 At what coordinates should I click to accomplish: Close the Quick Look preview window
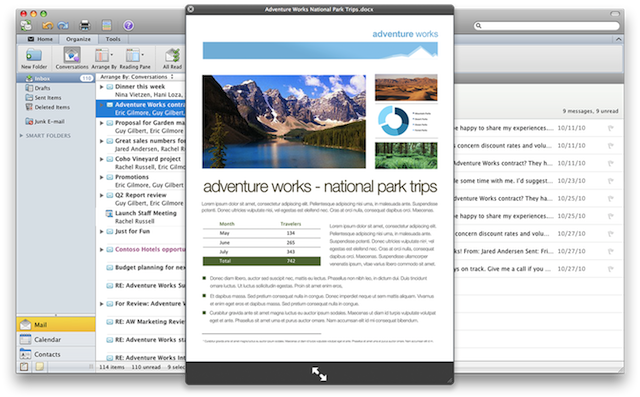coord(191,9)
